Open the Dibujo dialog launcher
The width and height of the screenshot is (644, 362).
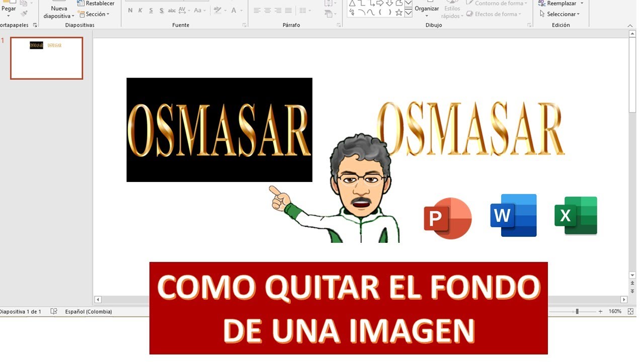[529, 25]
